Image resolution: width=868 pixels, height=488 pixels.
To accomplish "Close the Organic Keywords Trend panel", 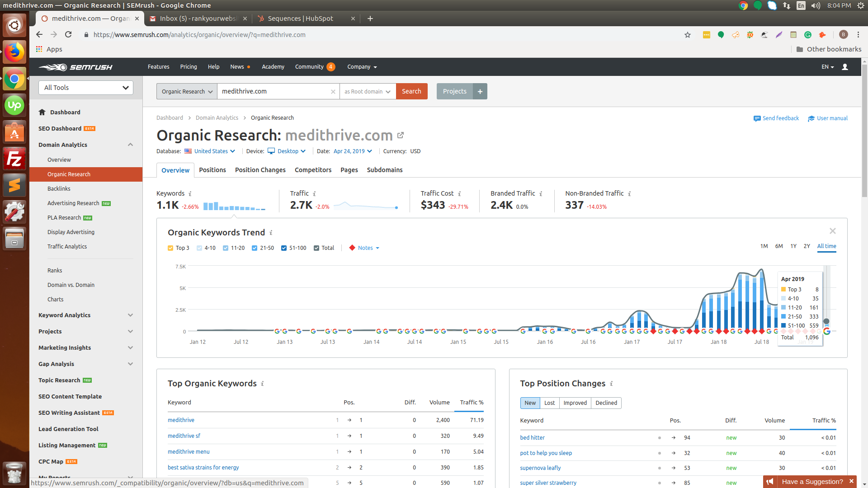I will [833, 231].
